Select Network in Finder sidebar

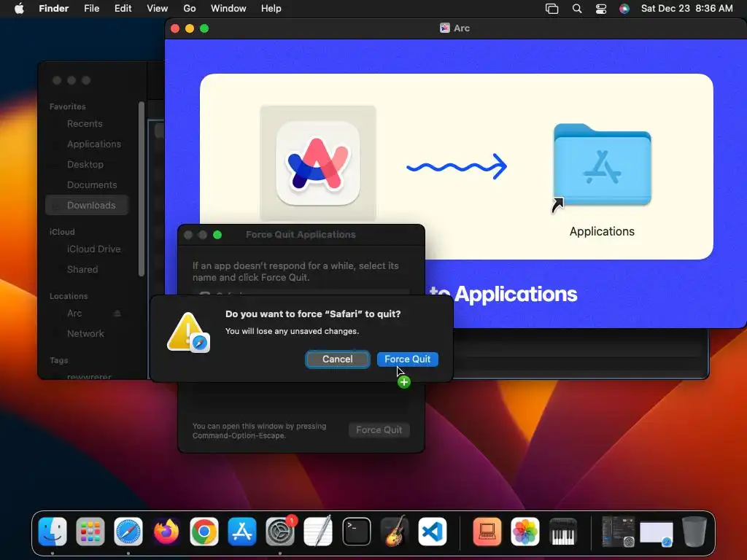88,334
